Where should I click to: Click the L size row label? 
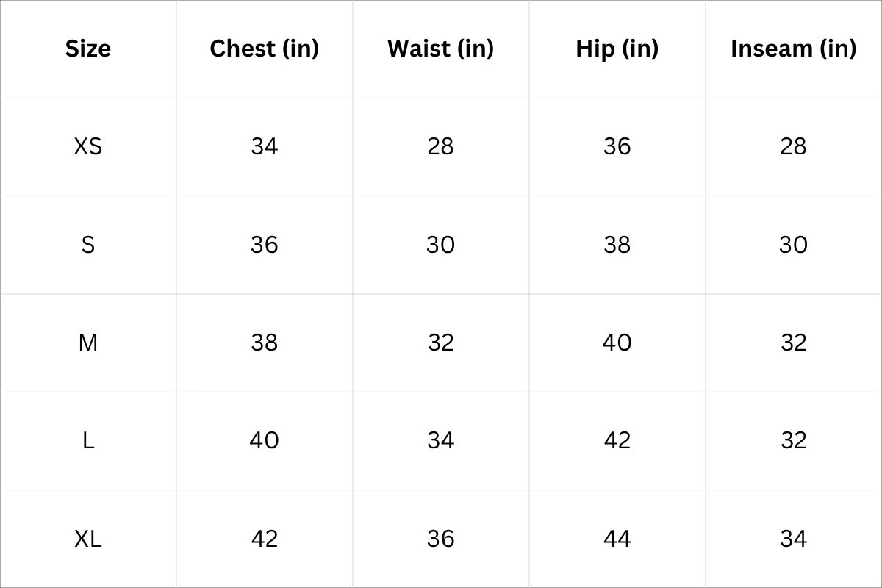pyautogui.click(x=88, y=440)
